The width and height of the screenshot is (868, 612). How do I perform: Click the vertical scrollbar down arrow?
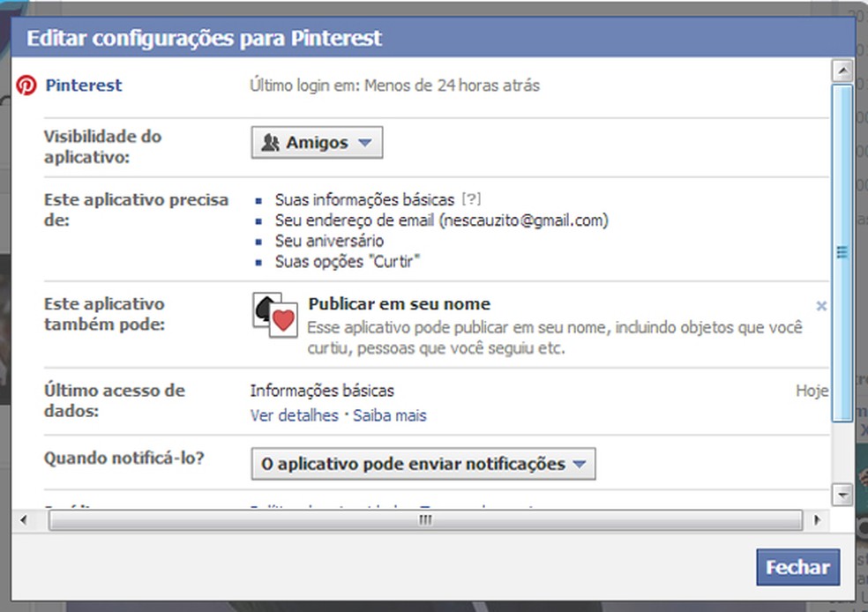[x=842, y=494]
